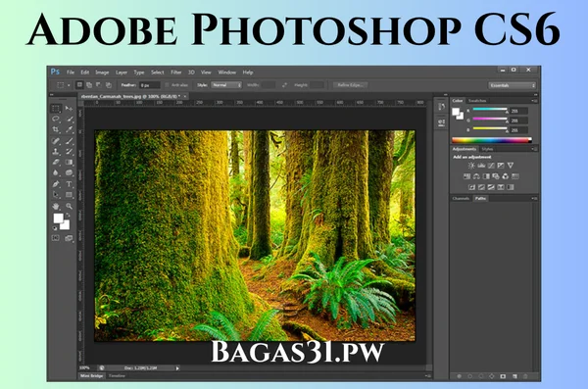Switch to the Styles tab
Viewport: 588px width, 389px height.
tap(487, 149)
